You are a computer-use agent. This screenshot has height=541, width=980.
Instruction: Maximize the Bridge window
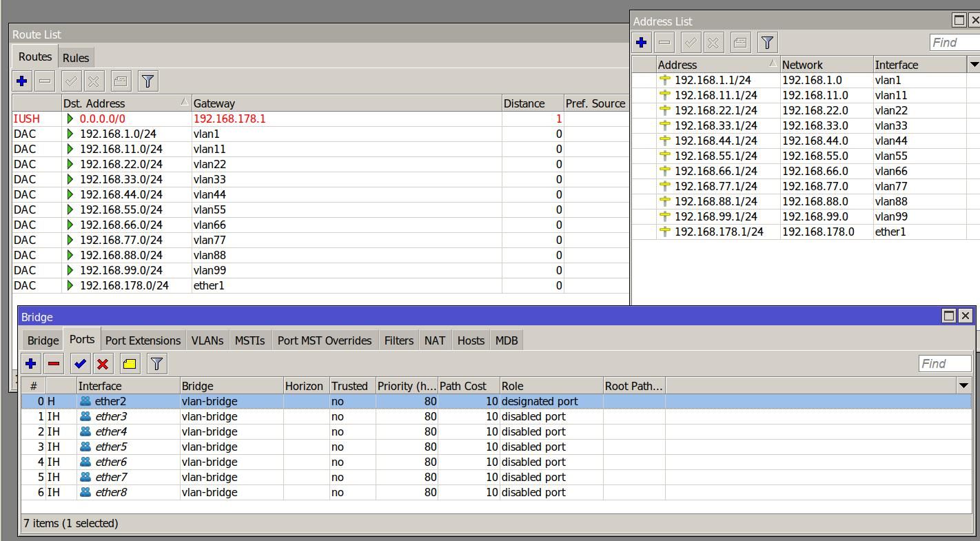(949, 316)
